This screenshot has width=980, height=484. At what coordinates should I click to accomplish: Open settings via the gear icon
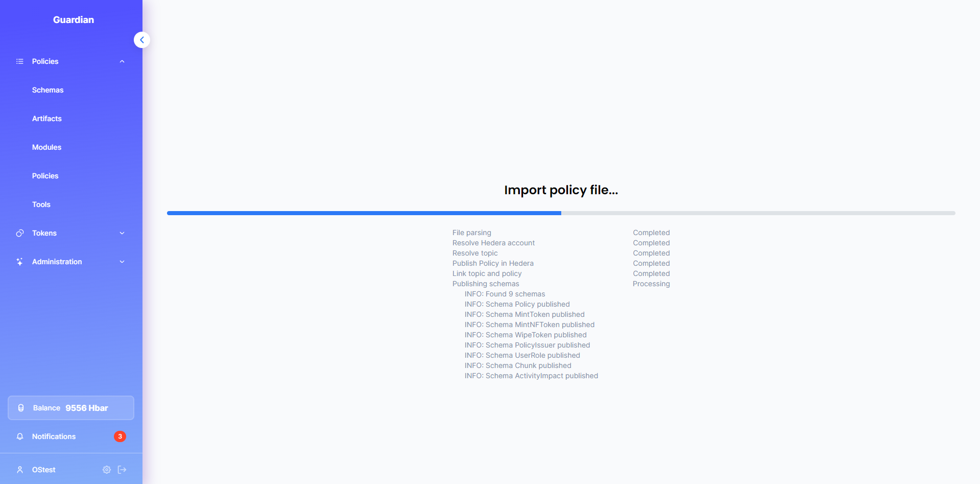point(107,470)
